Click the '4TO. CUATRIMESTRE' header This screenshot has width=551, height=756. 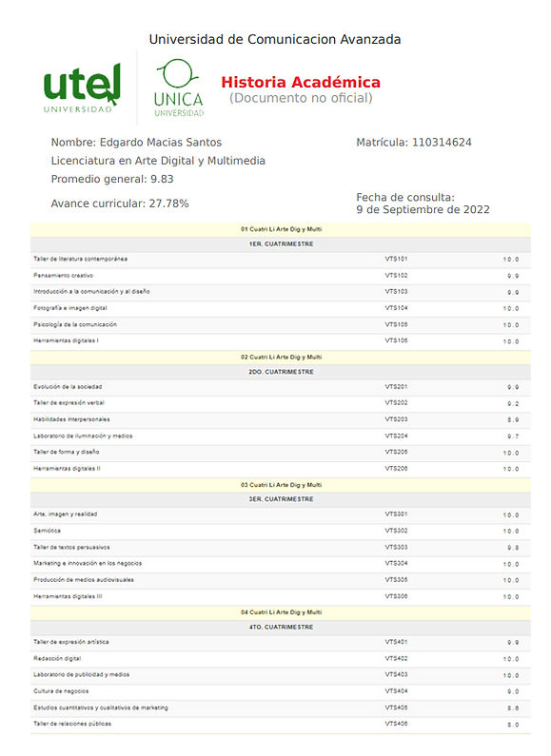click(x=282, y=628)
